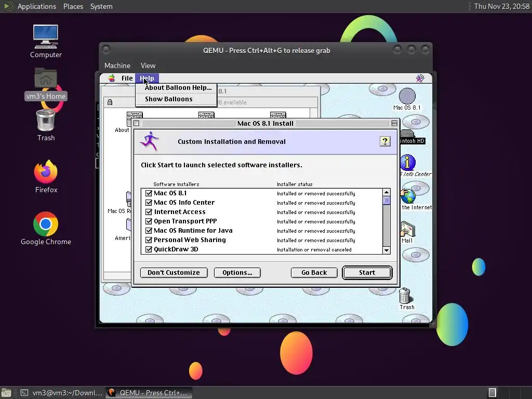Click the 'Software installers' column header
Viewport: 532px width, 399px height.
coord(176,184)
